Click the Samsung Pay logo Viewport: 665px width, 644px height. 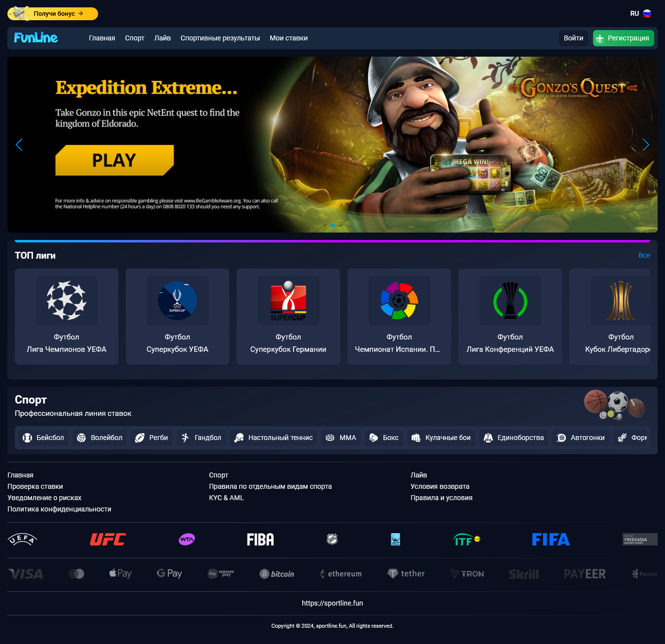pos(221,574)
